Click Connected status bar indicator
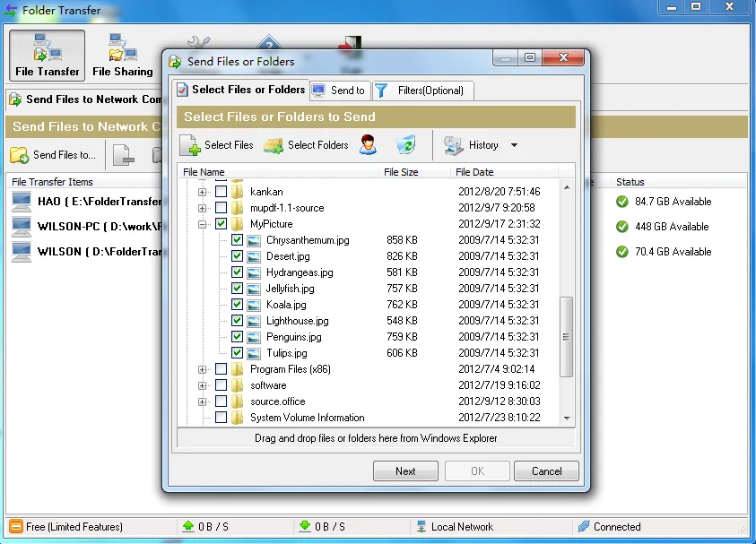This screenshot has width=756, height=544. [x=610, y=527]
